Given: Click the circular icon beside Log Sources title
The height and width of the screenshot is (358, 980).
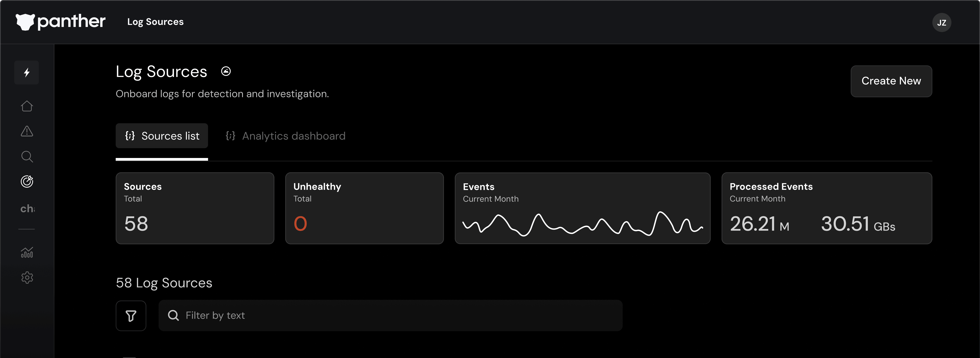Looking at the screenshot, I should (226, 71).
